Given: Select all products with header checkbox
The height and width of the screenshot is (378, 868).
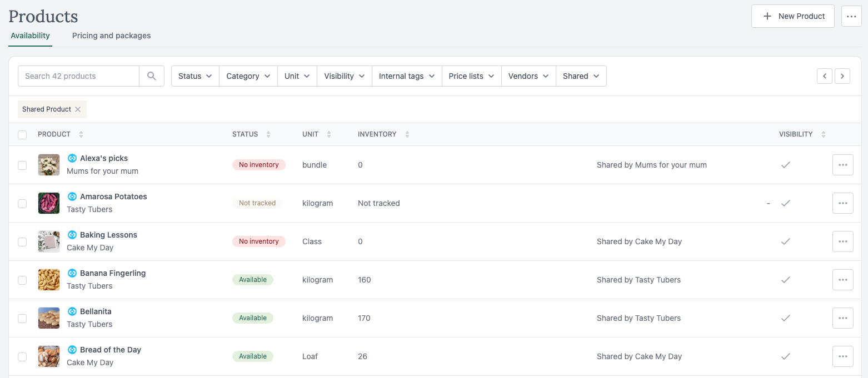Looking at the screenshot, I should point(22,134).
